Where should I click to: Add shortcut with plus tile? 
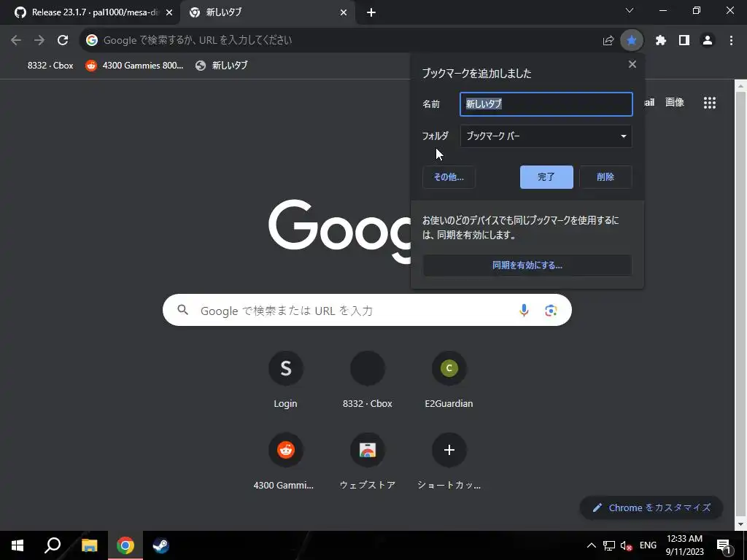click(449, 462)
